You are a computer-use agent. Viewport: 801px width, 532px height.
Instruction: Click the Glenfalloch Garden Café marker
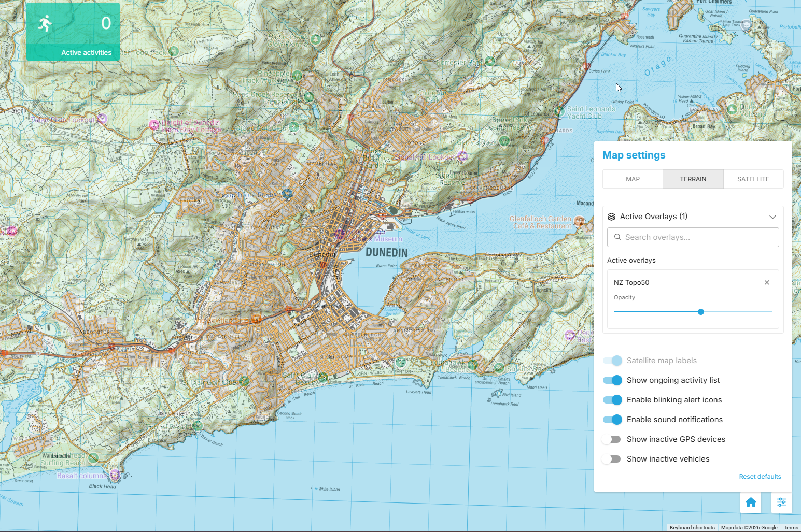[580, 221]
